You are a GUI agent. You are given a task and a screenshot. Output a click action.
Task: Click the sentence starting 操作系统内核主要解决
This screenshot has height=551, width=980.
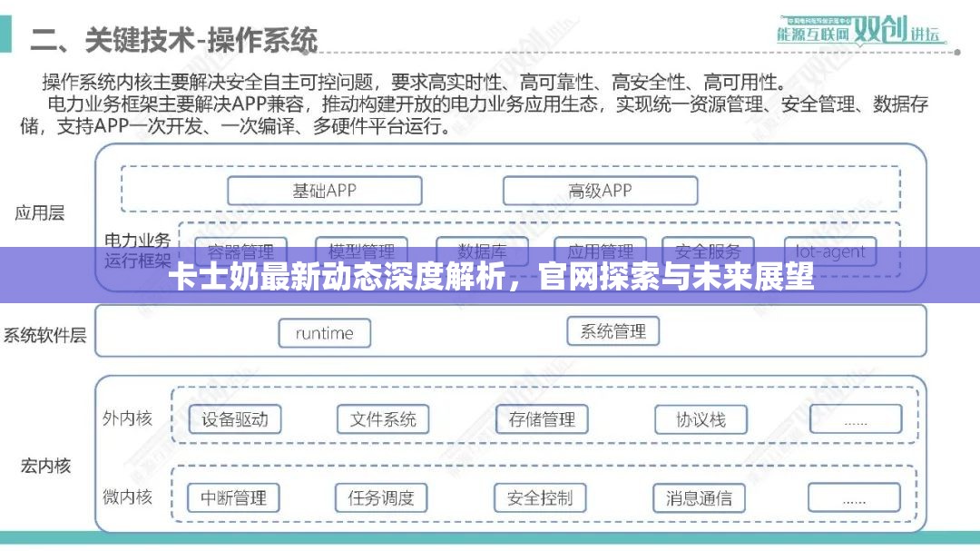pos(415,82)
